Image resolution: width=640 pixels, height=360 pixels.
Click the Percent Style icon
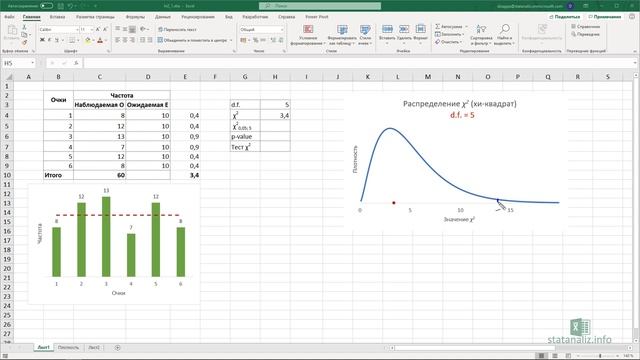256,40
